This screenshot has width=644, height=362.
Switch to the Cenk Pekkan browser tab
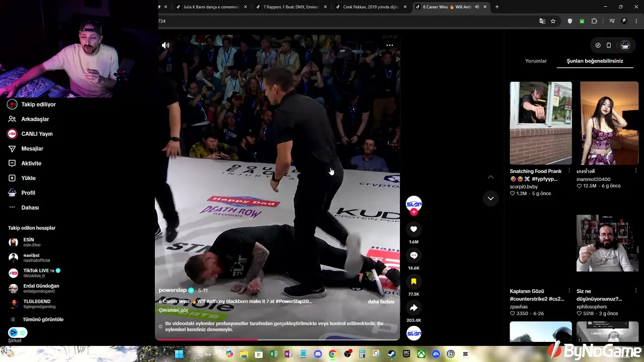(x=371, y=7)
